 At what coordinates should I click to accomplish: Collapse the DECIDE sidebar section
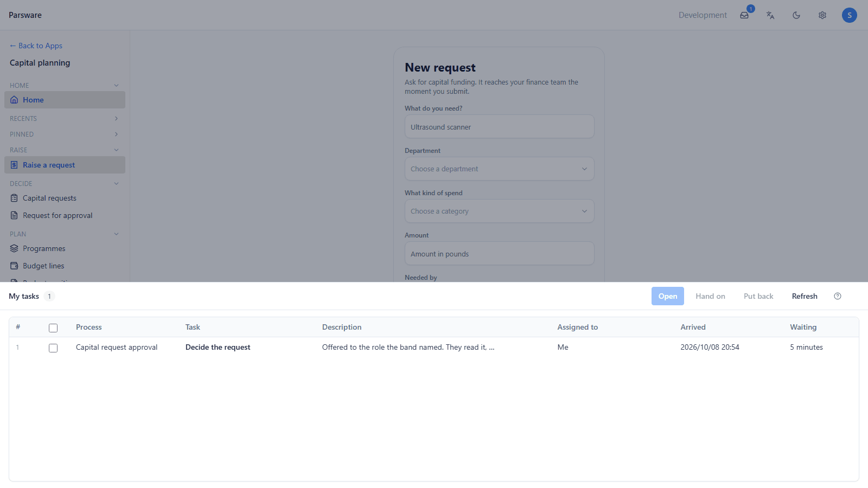point(65,183)
